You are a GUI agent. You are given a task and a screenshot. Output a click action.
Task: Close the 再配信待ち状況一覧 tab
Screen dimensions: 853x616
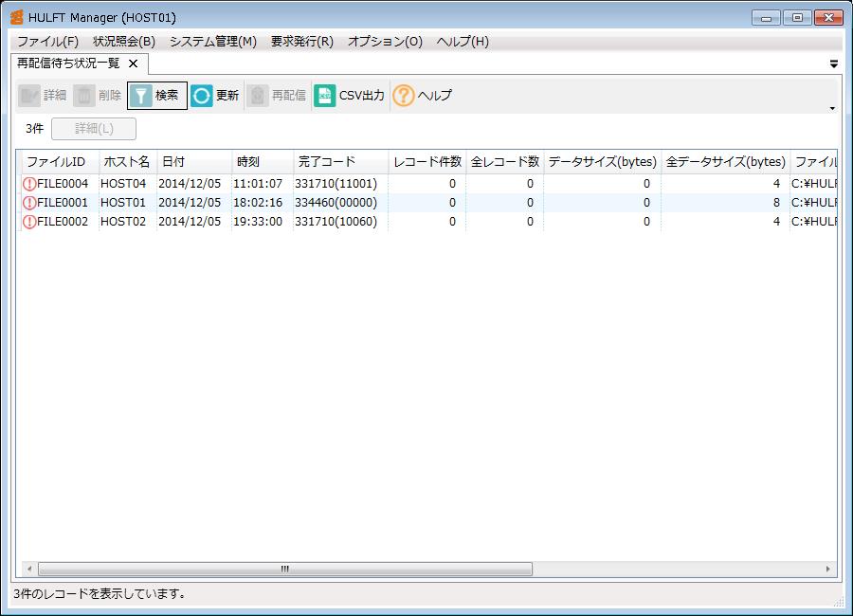point(133,63)
